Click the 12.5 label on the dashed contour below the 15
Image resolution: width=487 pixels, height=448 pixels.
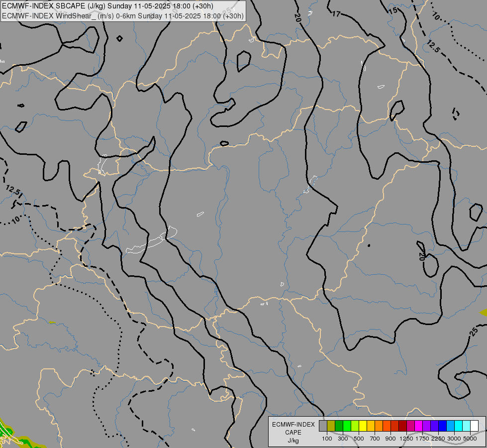click(x=433, y=46)
